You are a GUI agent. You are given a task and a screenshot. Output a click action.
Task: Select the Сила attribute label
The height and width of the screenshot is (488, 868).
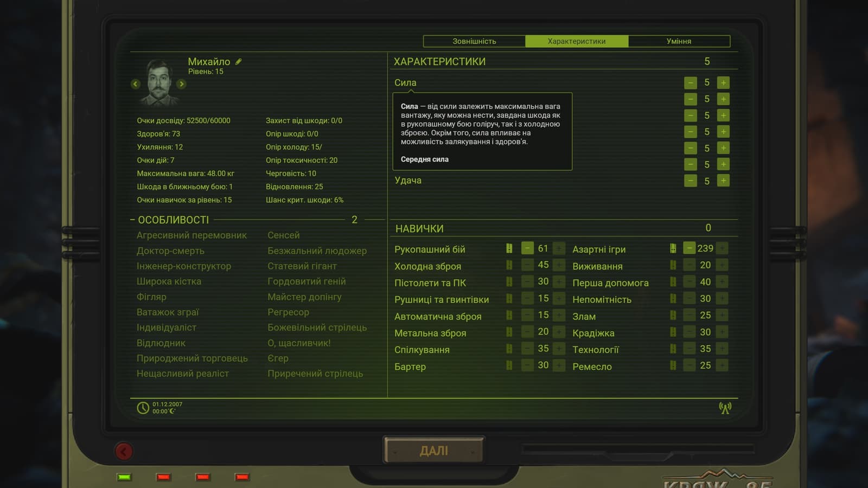405,83
